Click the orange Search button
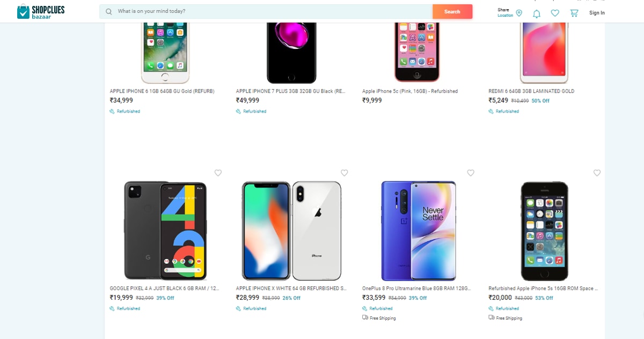 pyautogui.click(x=452, y=11)
